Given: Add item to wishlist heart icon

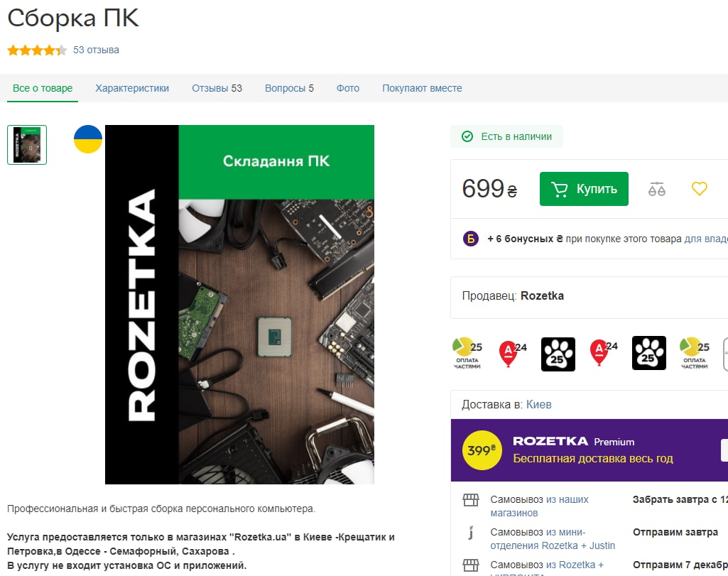Looking at the screenshot, I should 699,188.
